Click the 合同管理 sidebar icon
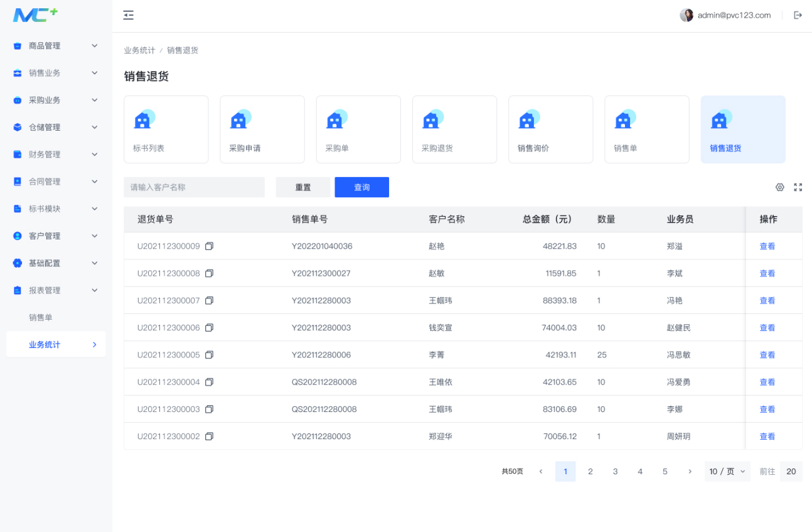Screen dimensions: 812x532 coord(18,182)
